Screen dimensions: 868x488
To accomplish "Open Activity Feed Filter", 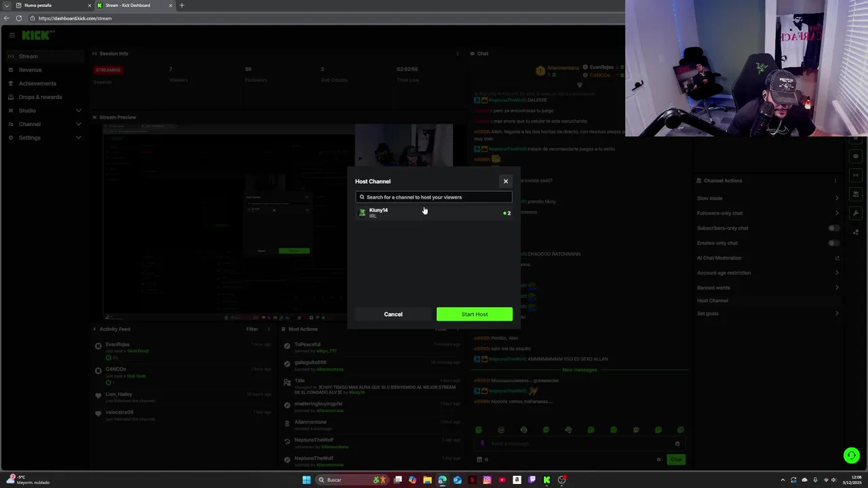I will [252, 329].
